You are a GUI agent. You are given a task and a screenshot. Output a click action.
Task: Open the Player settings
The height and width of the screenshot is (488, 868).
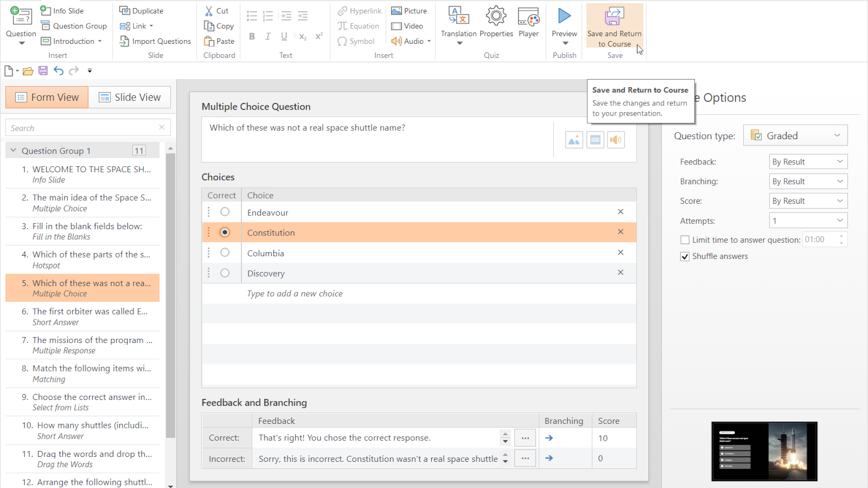[528, 22]
